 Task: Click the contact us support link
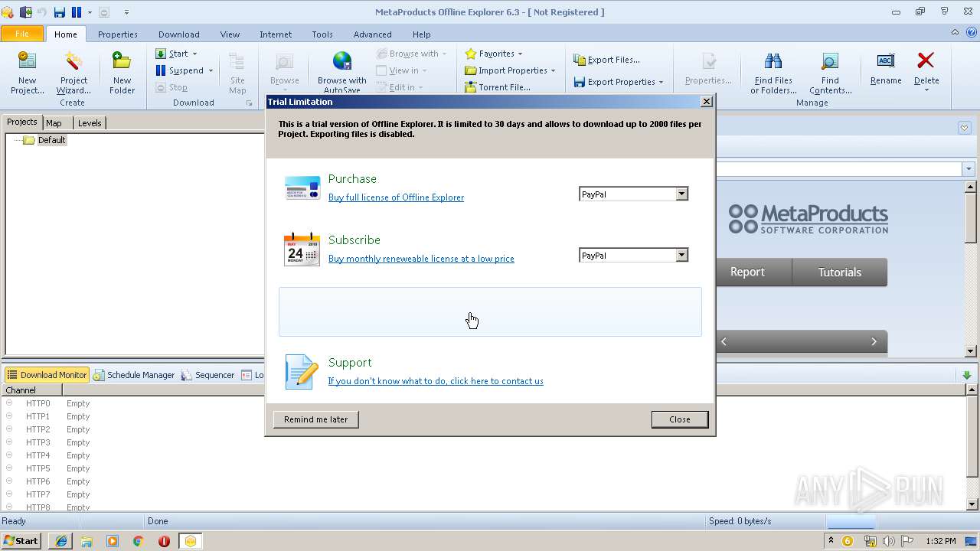click(436, 381)
